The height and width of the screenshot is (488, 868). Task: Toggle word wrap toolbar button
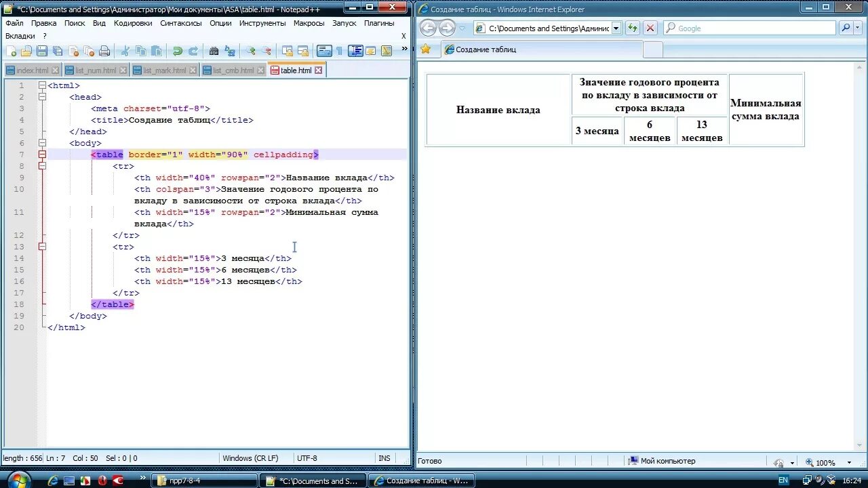click(x=324, y=51)
